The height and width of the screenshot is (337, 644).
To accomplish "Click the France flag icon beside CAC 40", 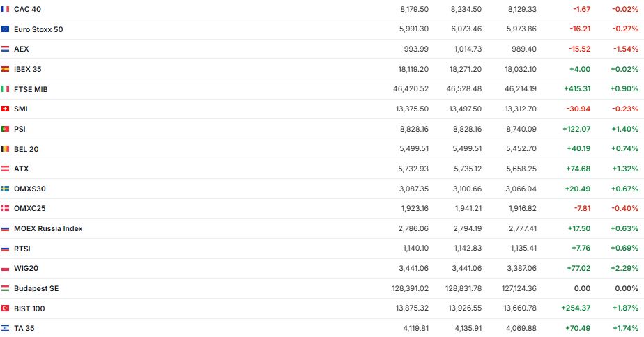I will tap(6, 9).
